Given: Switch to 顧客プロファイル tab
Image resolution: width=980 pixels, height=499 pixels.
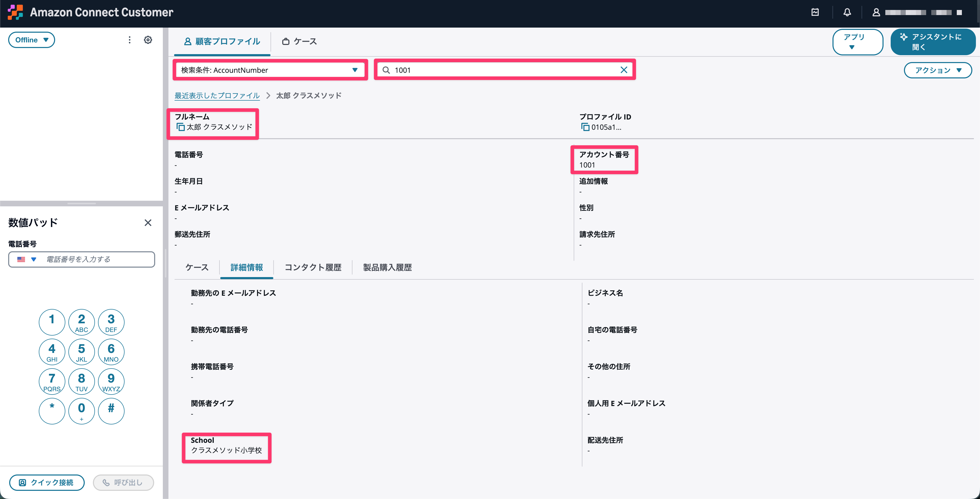Looking at the screenshot, I should click(222, 41).
